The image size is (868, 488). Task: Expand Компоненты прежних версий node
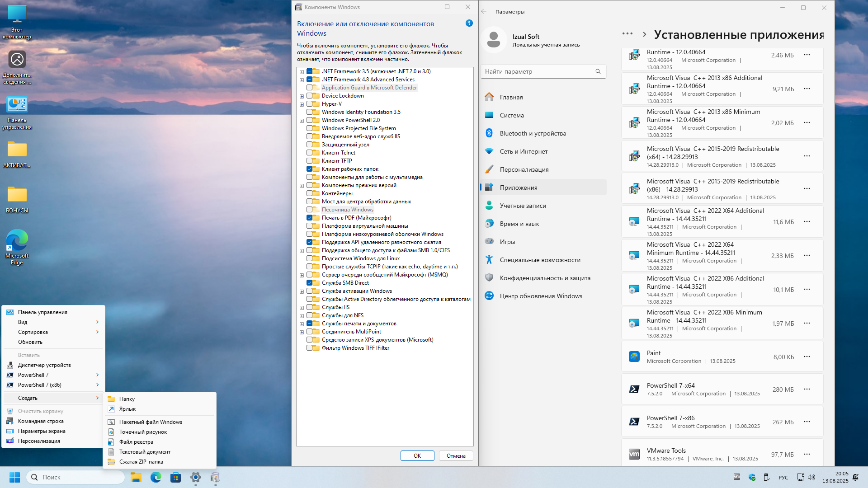pyautogui.click(x=302, y=186)
